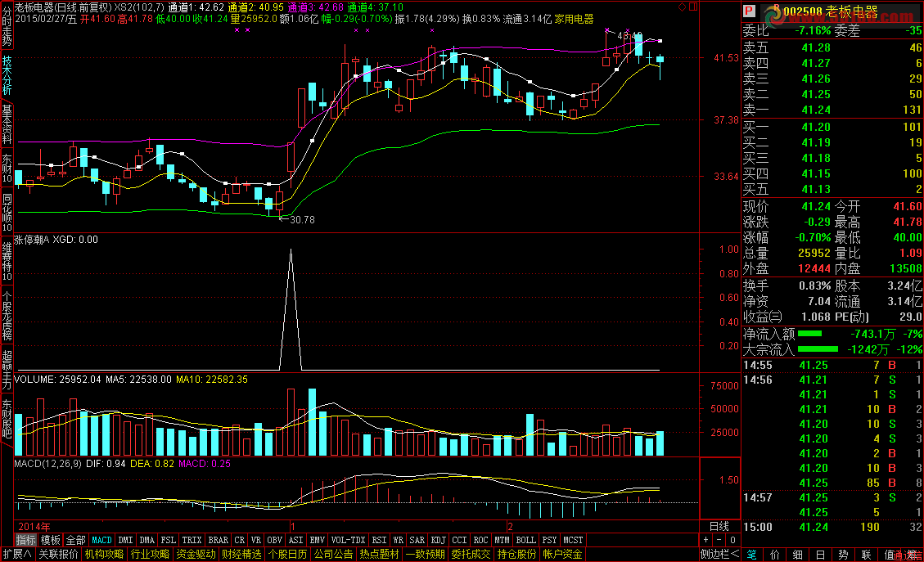Switch indicator to DMA
Screen dimensions: 924x562
[x=147, y=540]
